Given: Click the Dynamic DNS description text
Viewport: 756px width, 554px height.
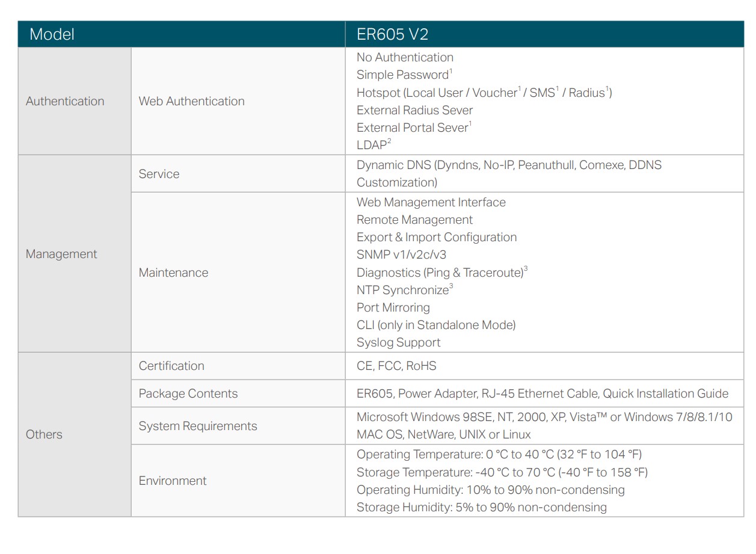Looking at the screenshot, I should click(x=508, y=165).
